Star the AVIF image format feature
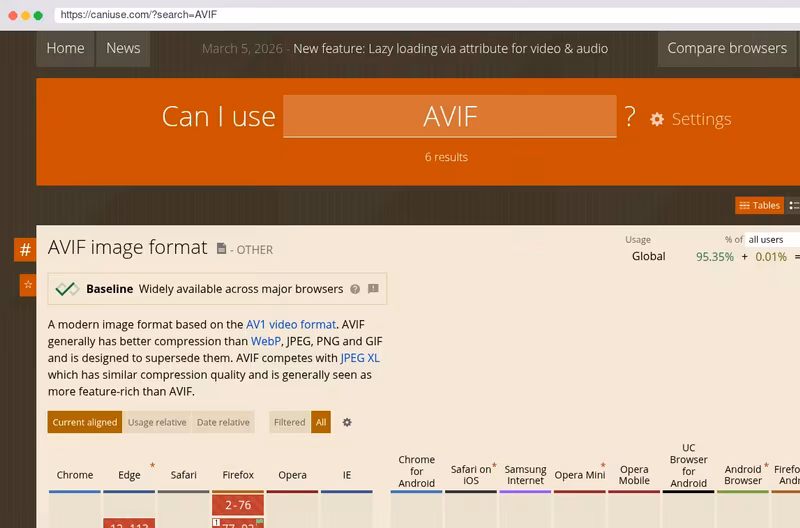The width and height of the screenshot is (800, 528). [28, 285]
